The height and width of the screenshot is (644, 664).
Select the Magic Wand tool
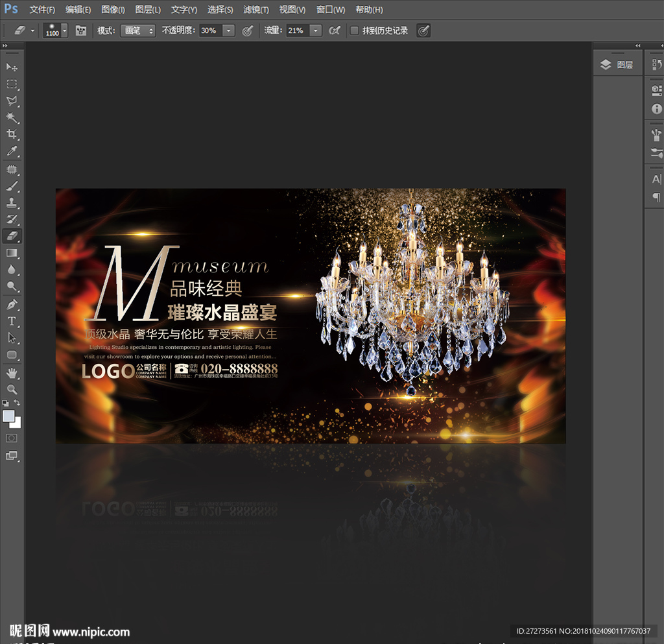pyautogui.click(x=12, y=117)
